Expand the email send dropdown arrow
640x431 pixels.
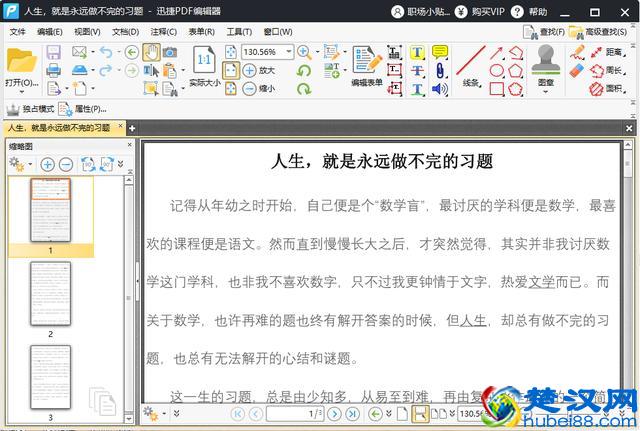pos(93,52)
